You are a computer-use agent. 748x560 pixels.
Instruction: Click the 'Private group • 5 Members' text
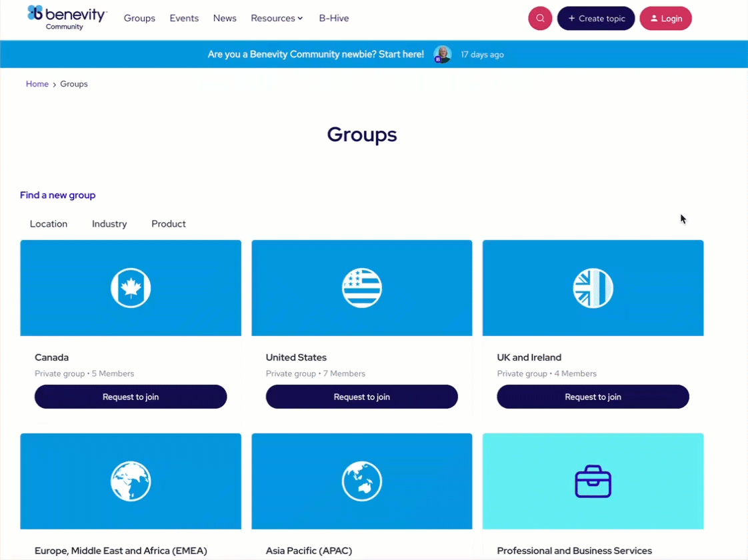tap(85, 373)
